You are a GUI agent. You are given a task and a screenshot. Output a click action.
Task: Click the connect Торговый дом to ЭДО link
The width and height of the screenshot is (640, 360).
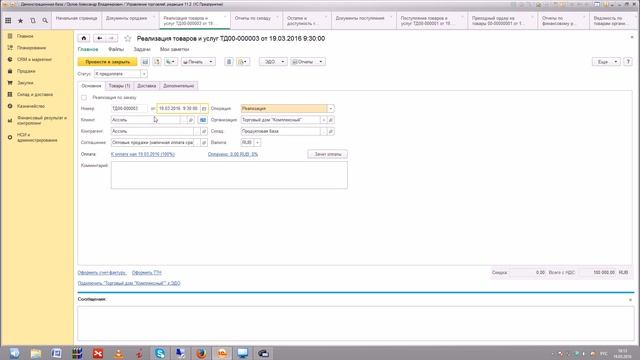(x=129, y=283)
